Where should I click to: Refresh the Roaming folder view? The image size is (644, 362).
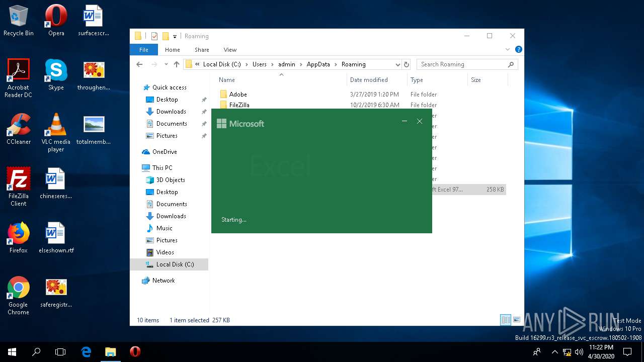tap(407, 64)
